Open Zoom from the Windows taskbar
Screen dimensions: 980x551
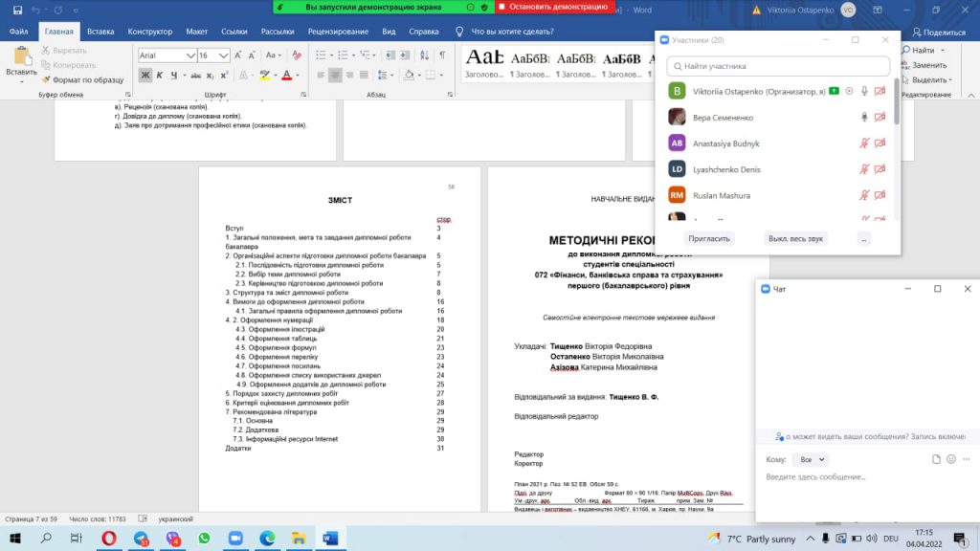pyautogui.click(x=235, y=538)
